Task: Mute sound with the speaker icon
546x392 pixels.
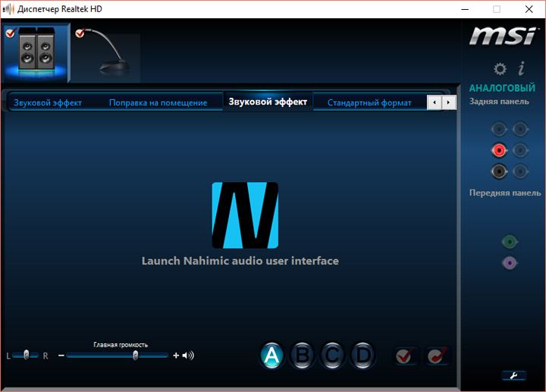Action: coord(188,356)
